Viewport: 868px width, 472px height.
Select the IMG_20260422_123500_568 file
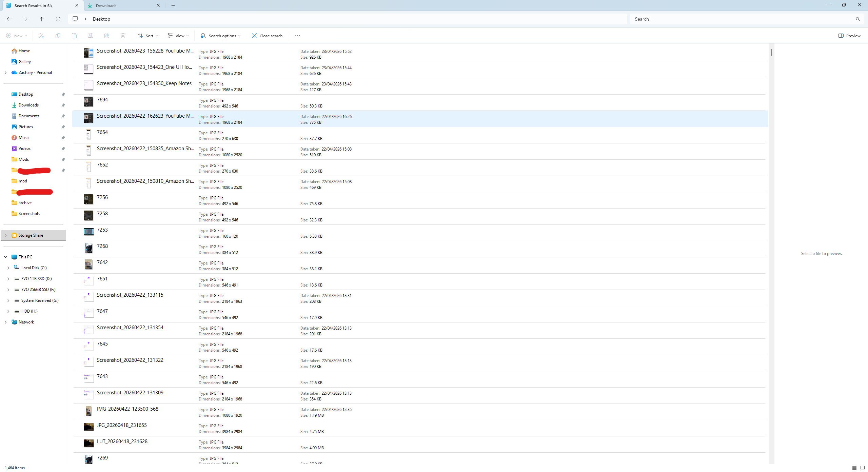pyautogui.click(x=127, y=409)
